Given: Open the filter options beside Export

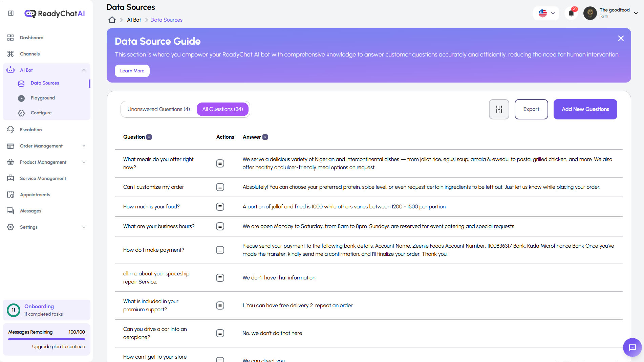Looking at the screenshot, I should [x=499, y=109].
